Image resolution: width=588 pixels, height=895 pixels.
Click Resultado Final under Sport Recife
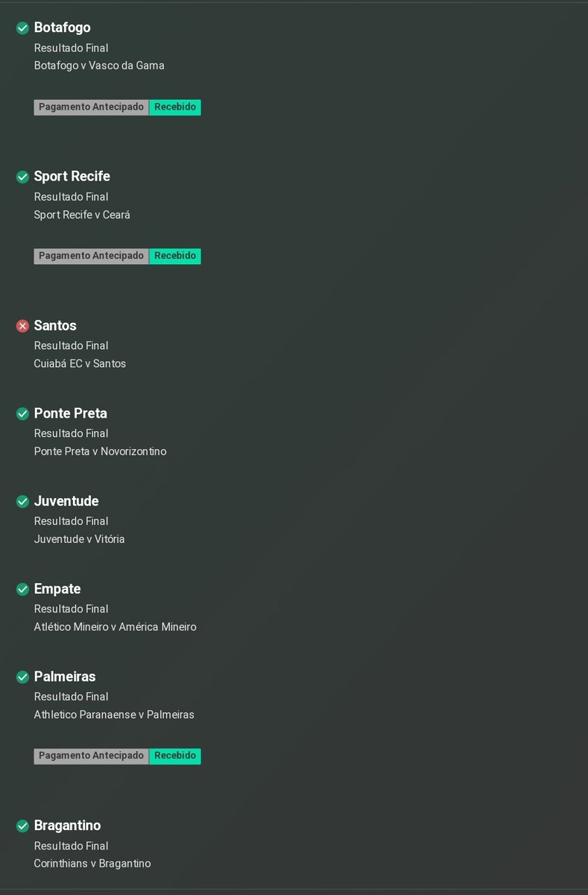click(72, 197)
